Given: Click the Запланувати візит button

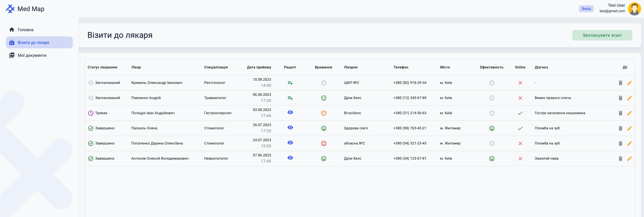Looking at the screenshot, I should coord(602,35).
